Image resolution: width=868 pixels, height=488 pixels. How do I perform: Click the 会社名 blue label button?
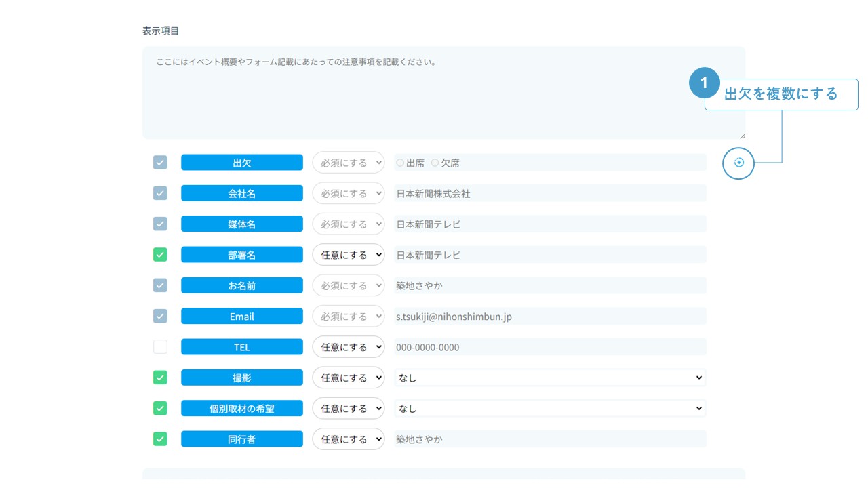(x=241, y=193)
